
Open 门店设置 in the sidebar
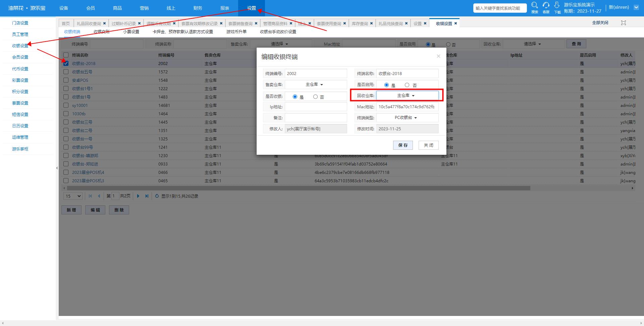(20, 23)
